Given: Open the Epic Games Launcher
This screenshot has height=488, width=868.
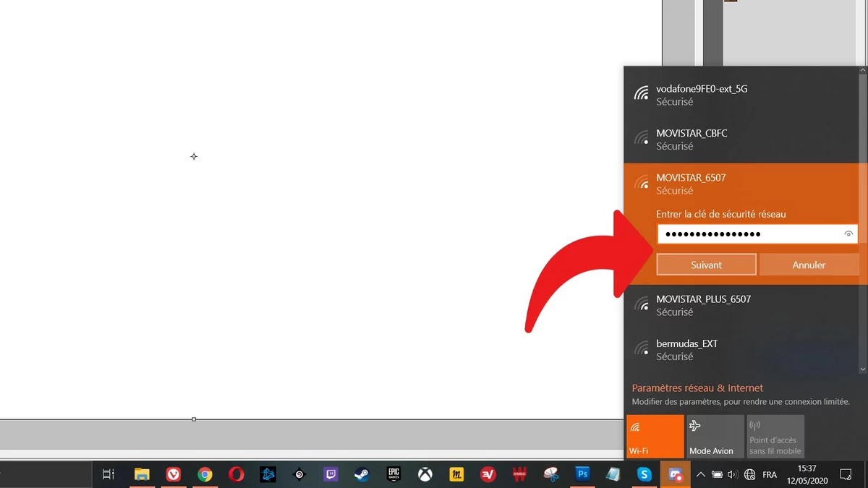Looking at the screenshot, I should [394, 475].
